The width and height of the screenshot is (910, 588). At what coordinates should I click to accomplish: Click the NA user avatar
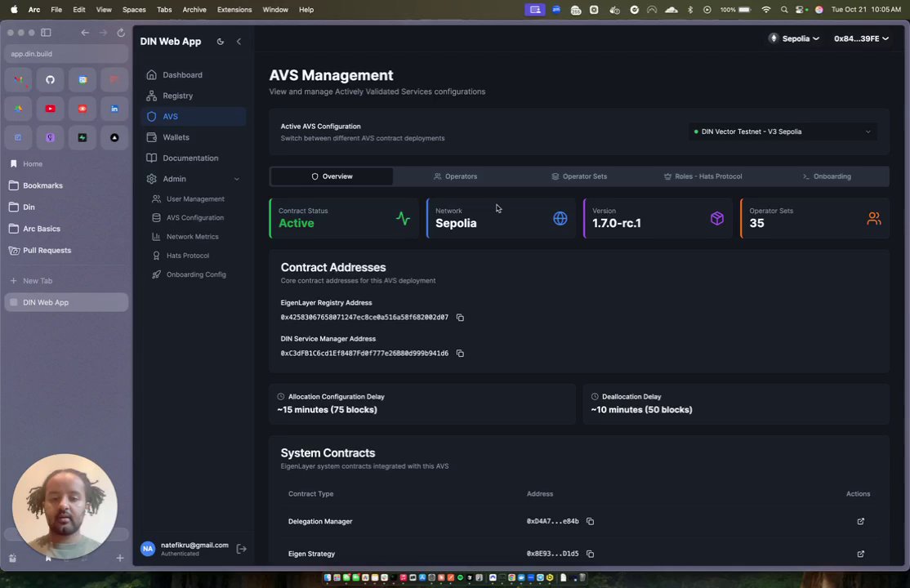click(x=148, y=549)
